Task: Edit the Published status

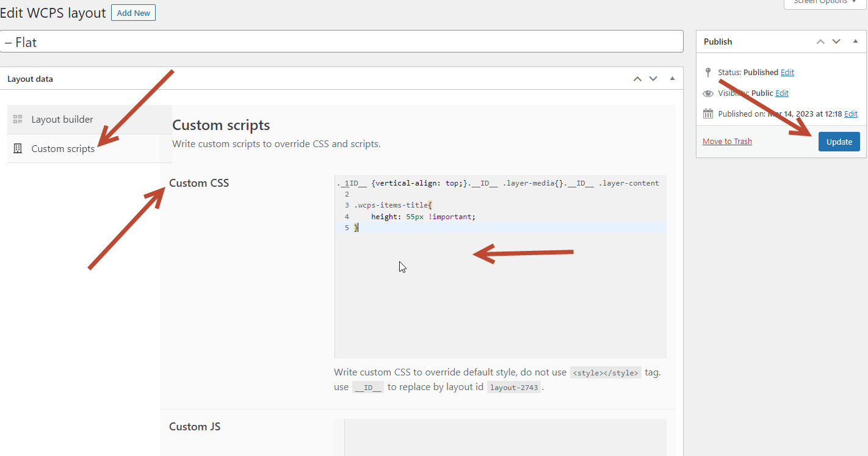Action: point(787,72)
